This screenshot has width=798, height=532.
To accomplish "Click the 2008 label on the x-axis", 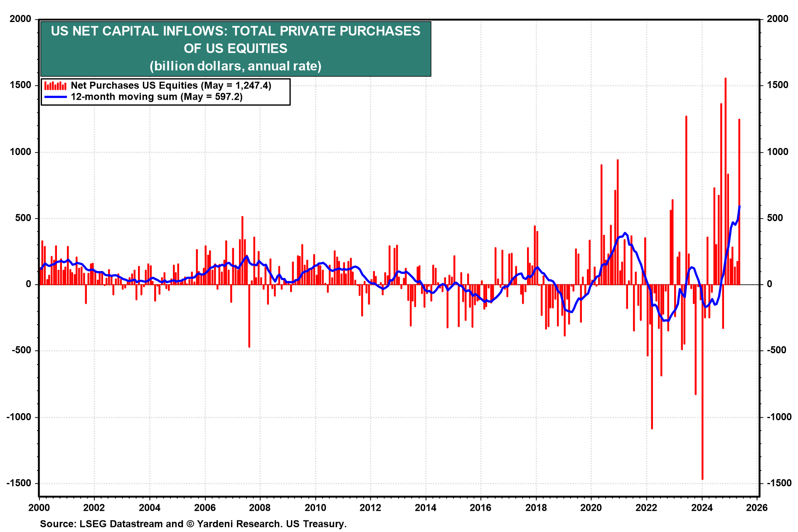I will point(260,507).
